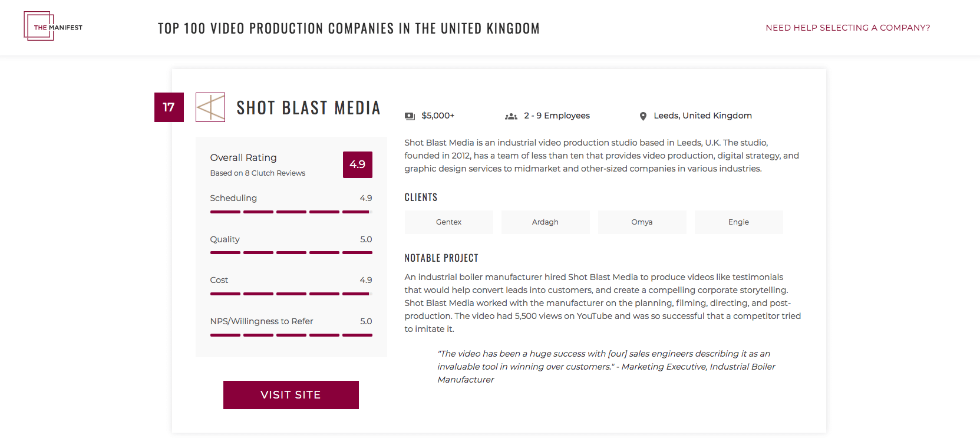Click the Scheduling rating bar

pos(291,212)
